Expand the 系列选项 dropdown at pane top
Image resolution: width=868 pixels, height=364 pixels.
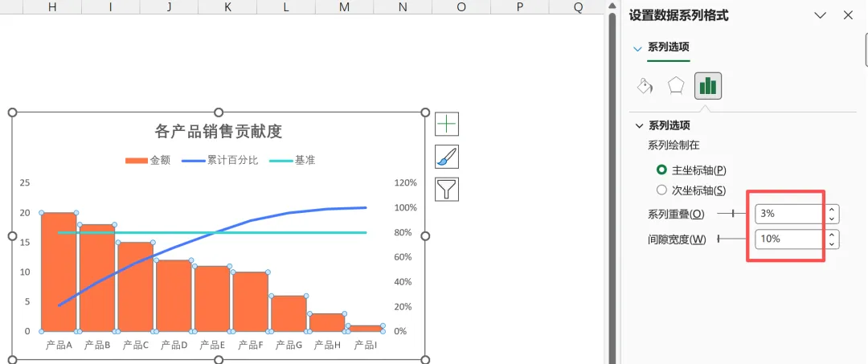[x=637, y=49]
